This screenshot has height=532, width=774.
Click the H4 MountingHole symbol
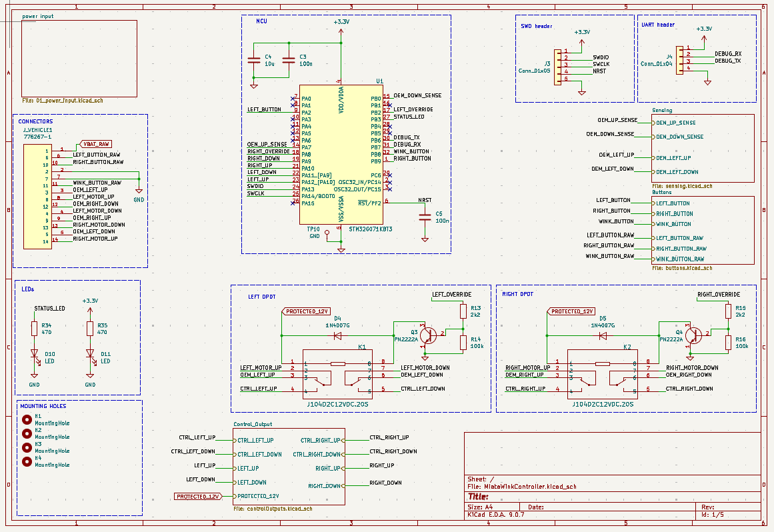pyautogui.click(x=27, y=461)
